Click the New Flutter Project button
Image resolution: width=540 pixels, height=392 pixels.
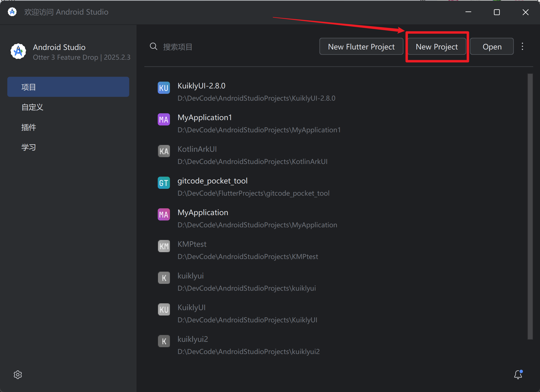tap(361, 47)
